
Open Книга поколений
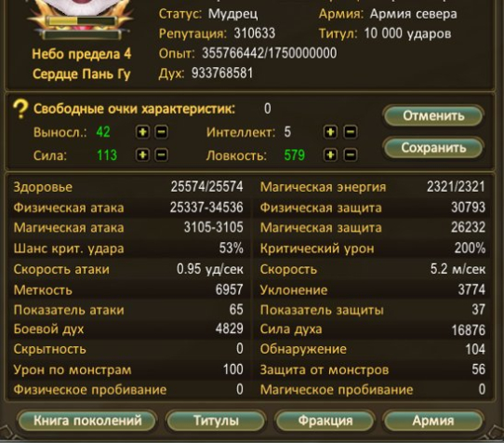pyautogui.click(x=87, y=421)
